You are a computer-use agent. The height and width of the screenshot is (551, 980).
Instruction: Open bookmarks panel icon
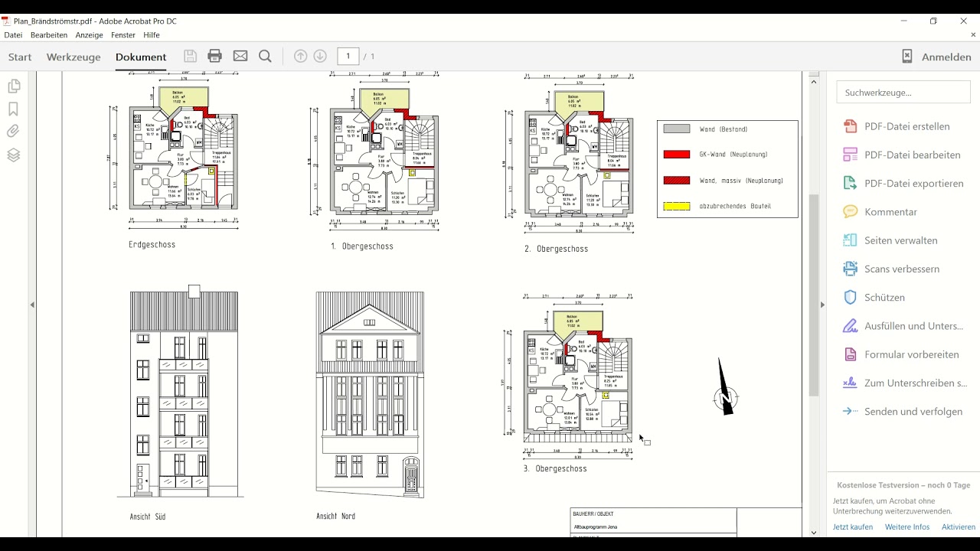pos(13,109)
